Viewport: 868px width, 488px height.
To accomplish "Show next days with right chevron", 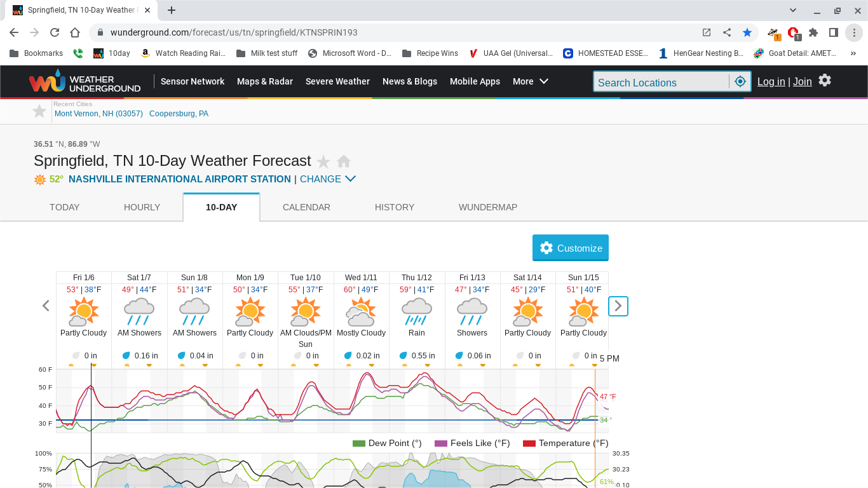I will (618, 306).
